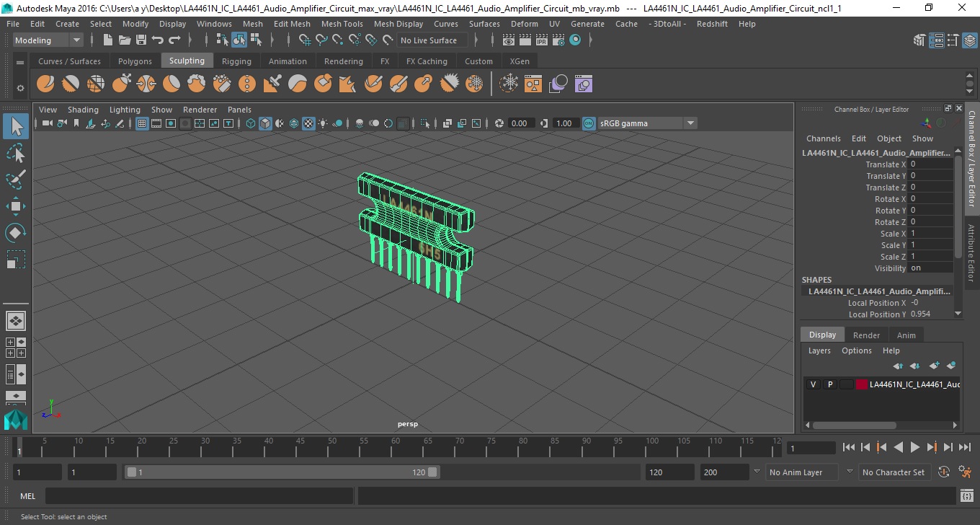Switch to the Render layer tab
980x525 pixels.
click(866, 335)
